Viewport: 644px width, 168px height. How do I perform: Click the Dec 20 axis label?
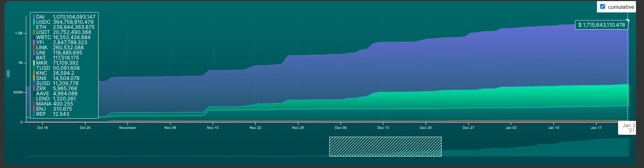(x=426, y=128)
